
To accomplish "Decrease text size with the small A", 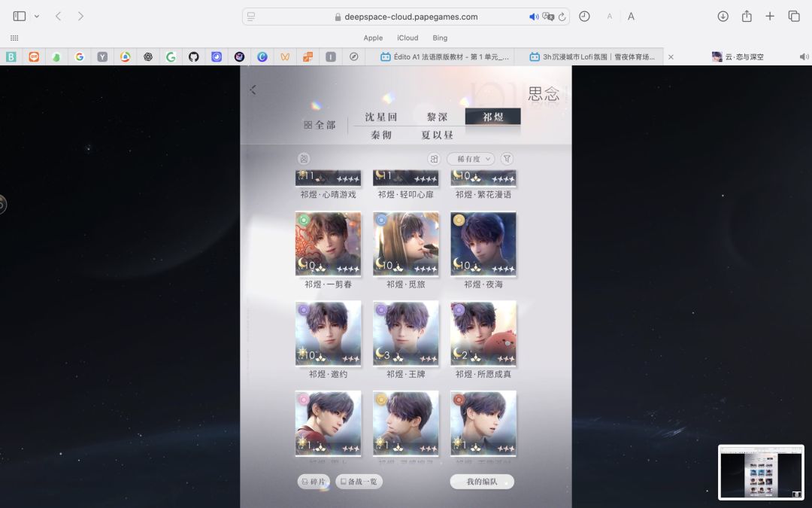I will pyautogui.click(x=610, y=16).
